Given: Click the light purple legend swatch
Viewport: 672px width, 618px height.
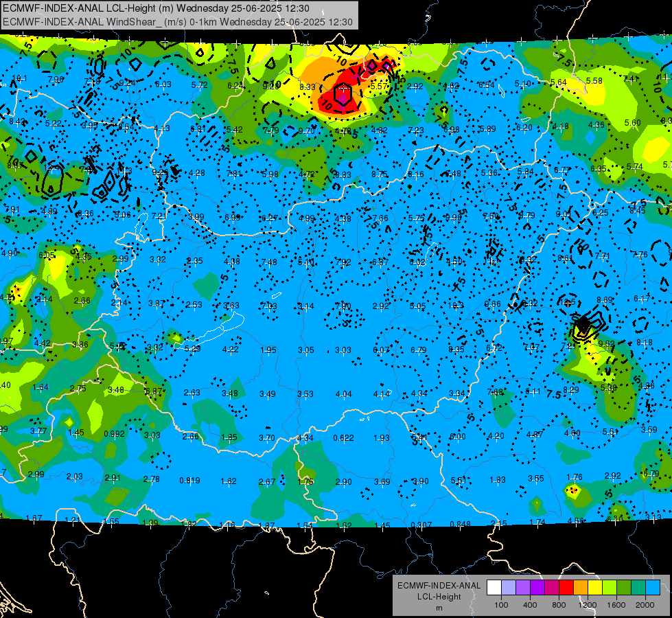Looking at the screenshot, I should (x=523, y=588).
